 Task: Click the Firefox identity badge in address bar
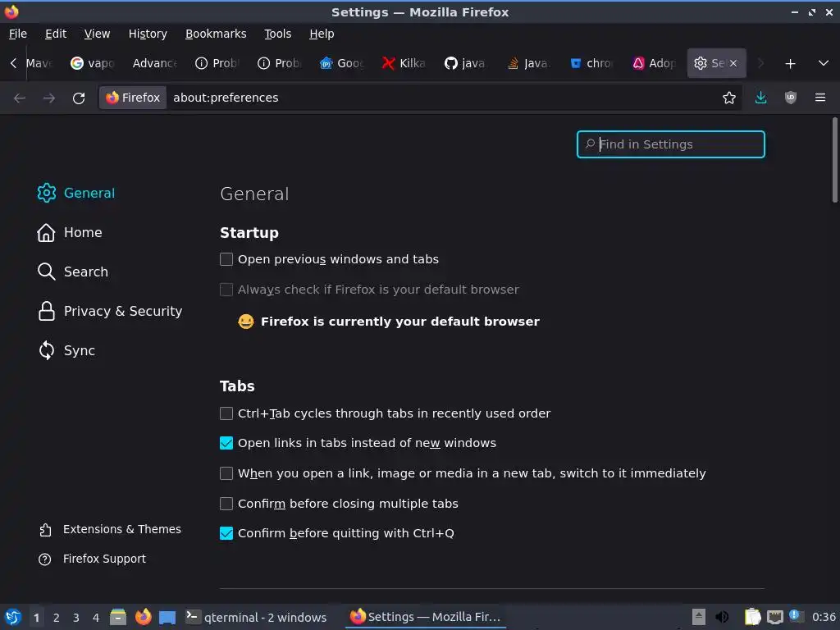pos(133,98)
